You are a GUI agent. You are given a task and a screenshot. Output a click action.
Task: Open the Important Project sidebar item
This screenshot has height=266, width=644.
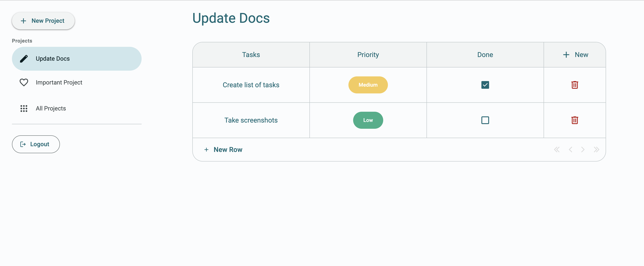tap(59, 82)
